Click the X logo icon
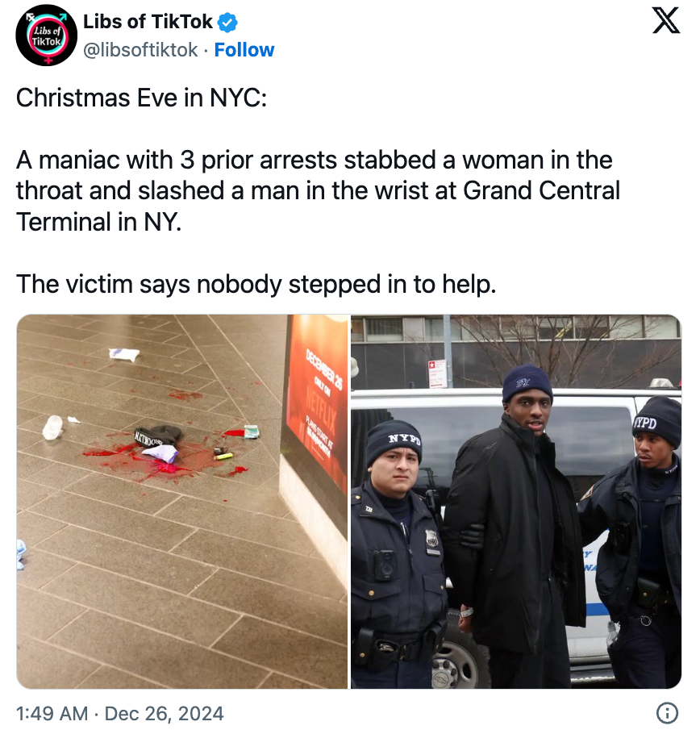This screenshot has width=700, height=734. pyautogui.click(x=666, y=22)
